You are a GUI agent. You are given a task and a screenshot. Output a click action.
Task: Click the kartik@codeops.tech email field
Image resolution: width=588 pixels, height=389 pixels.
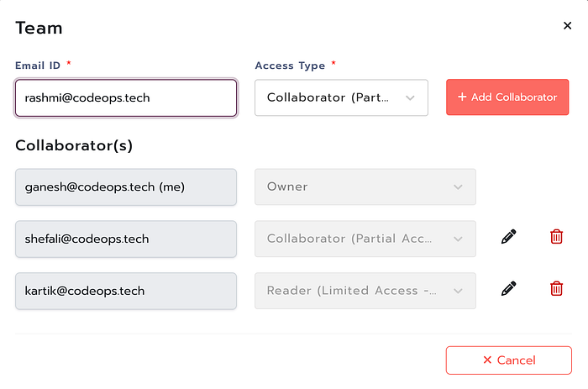click(x=126, y=291)
